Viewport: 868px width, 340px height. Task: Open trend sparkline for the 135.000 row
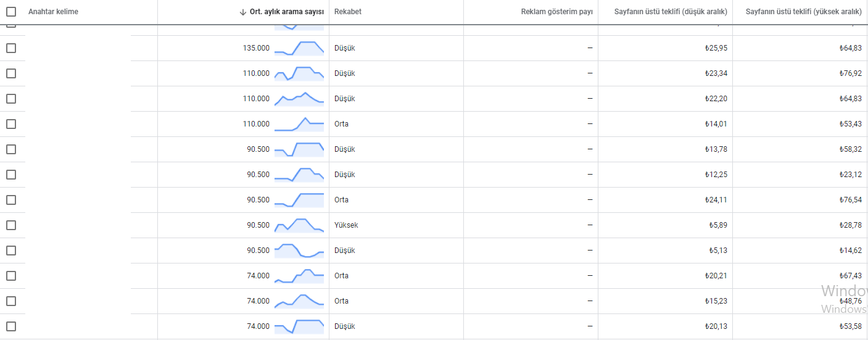coord(299,48)
